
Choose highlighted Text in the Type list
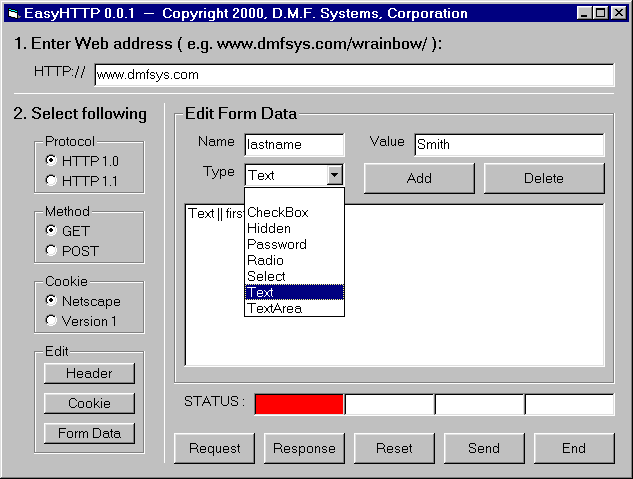click(x=294, y=292)
